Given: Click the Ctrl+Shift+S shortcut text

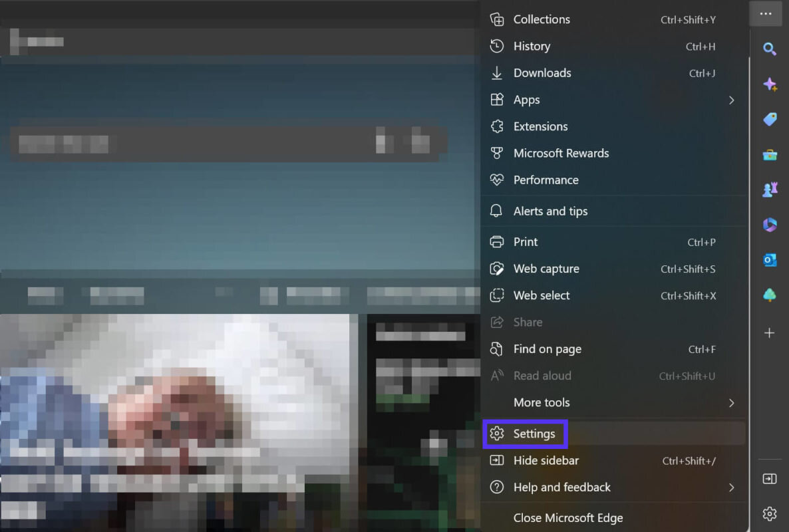Looking at the screenshot, I should (688, 269).
